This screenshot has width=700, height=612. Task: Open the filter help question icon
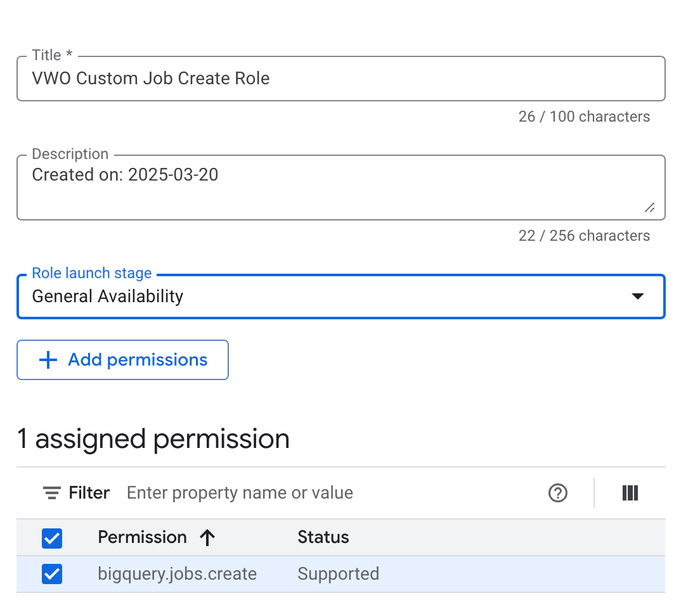(x=557, y=493)
